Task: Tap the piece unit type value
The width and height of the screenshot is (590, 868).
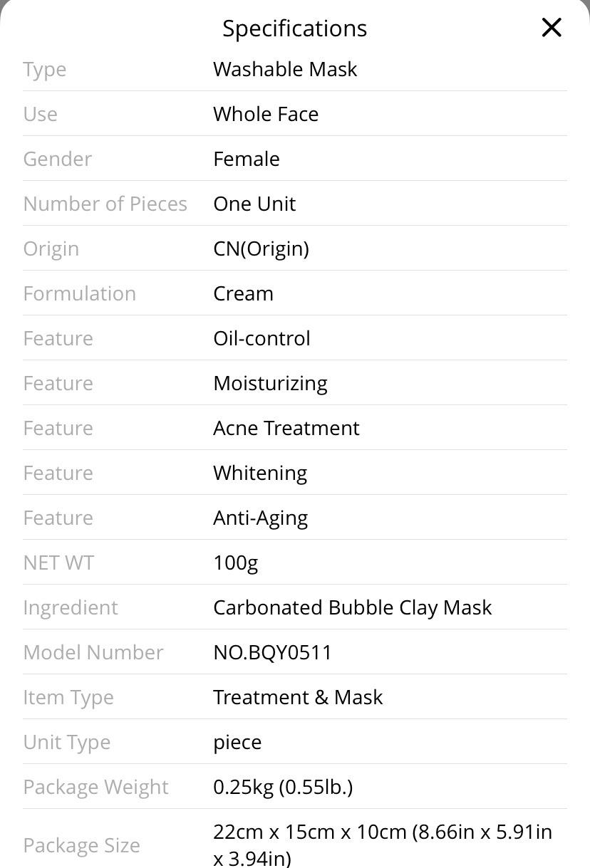Action: [237, 742]
